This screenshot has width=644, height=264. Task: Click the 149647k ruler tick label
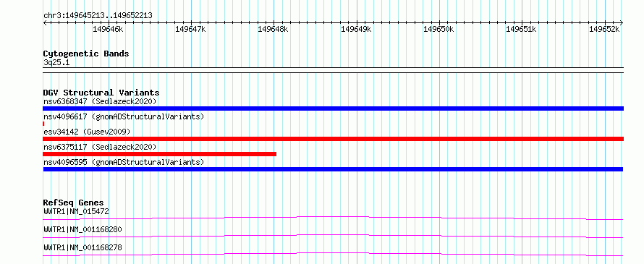pos(190,29)
